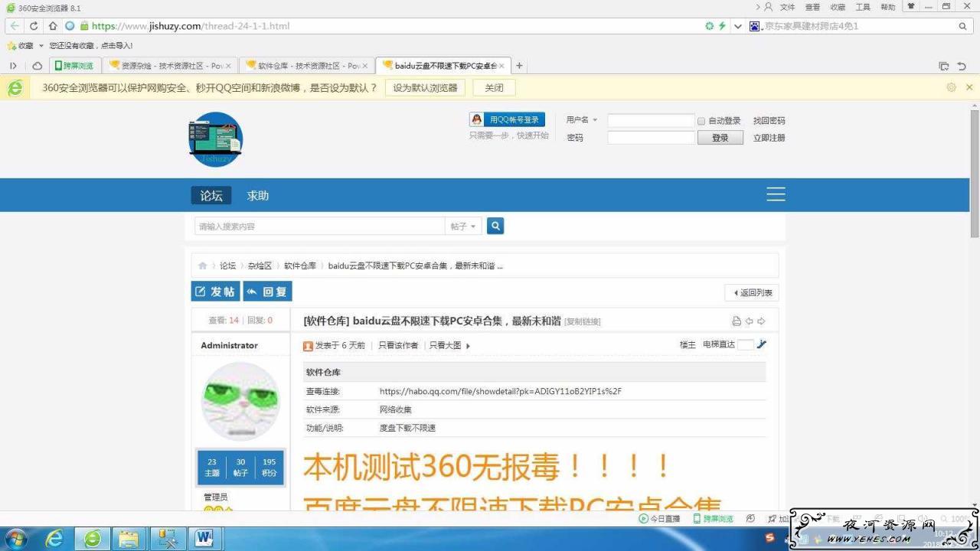Expand the 收藏 dropdown arrow in bookmarks bar
Viewport: 980px width, 551px height.
41,46
